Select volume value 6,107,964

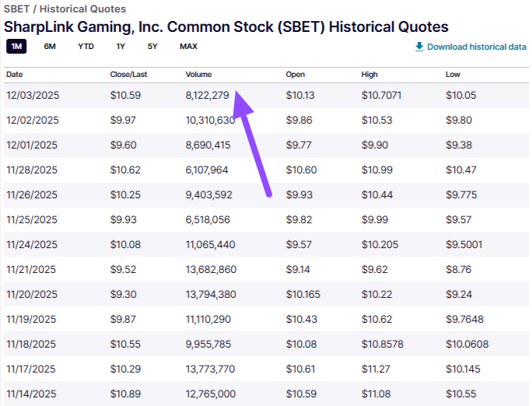pos(207,170)
